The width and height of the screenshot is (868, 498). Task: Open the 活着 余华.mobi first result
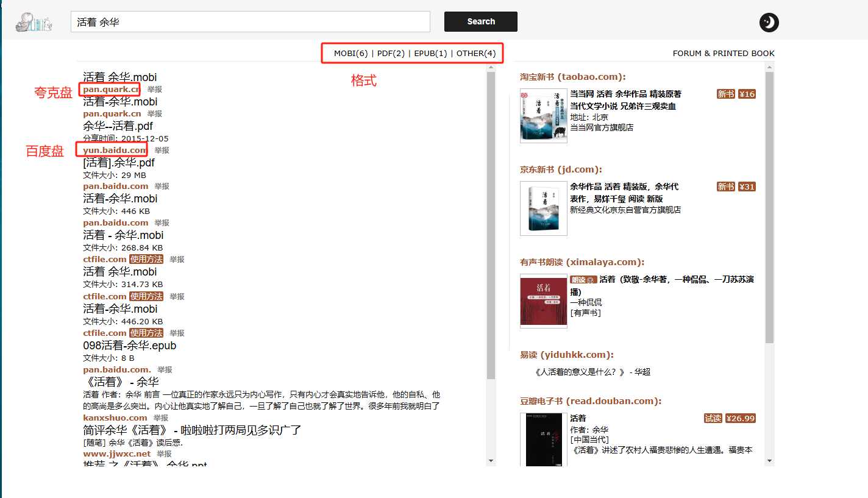tap(120, 77)
